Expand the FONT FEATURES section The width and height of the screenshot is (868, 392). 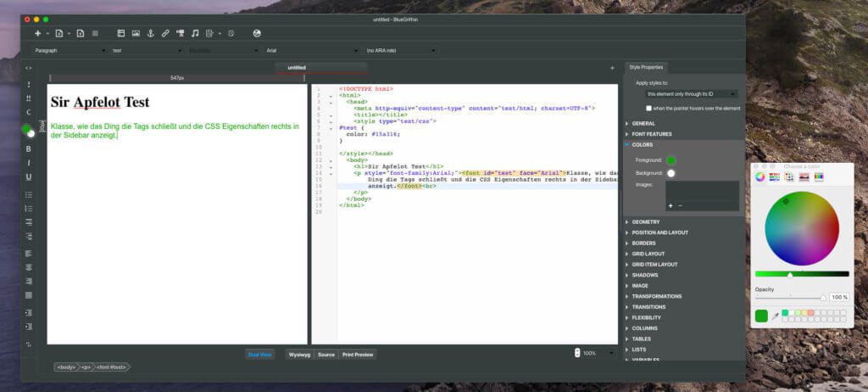tap(652, 134)
